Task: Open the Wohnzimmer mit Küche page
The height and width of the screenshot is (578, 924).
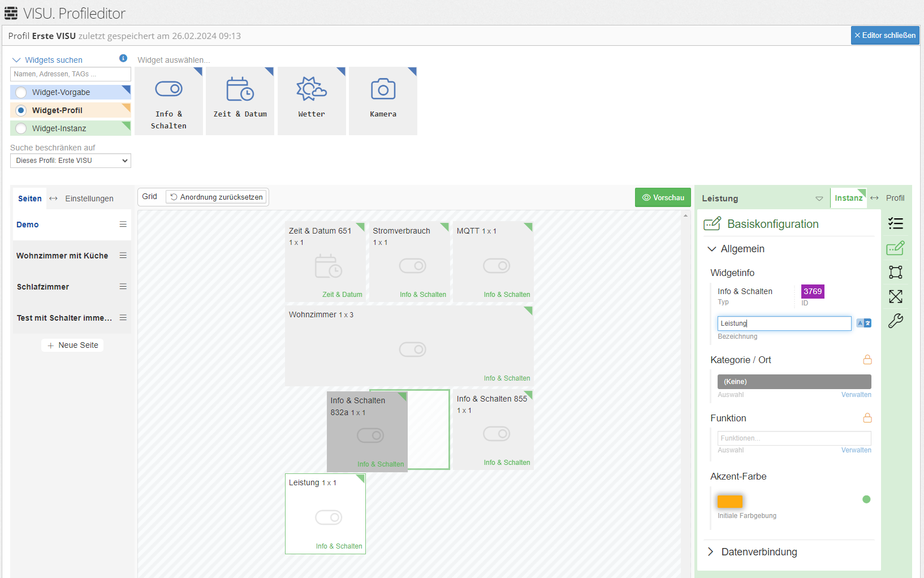Action: [x=62, y=256]
